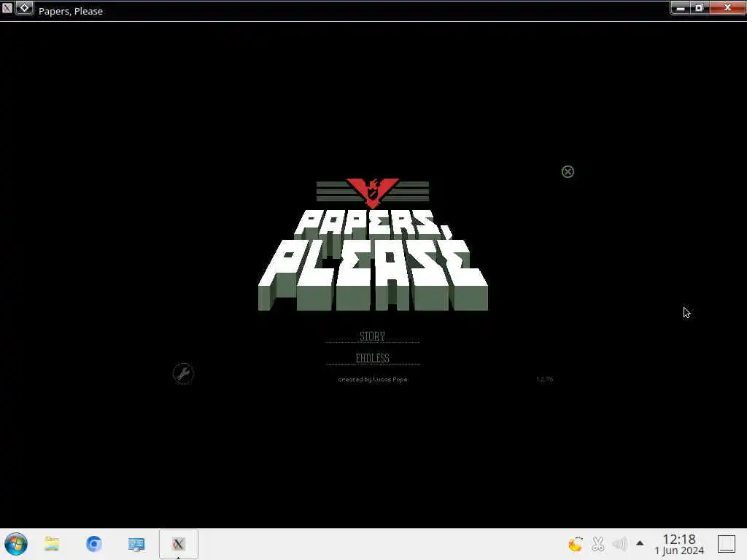Click the show desktop button
This screenshot has height=560, width=747.
tap(727, 544)
